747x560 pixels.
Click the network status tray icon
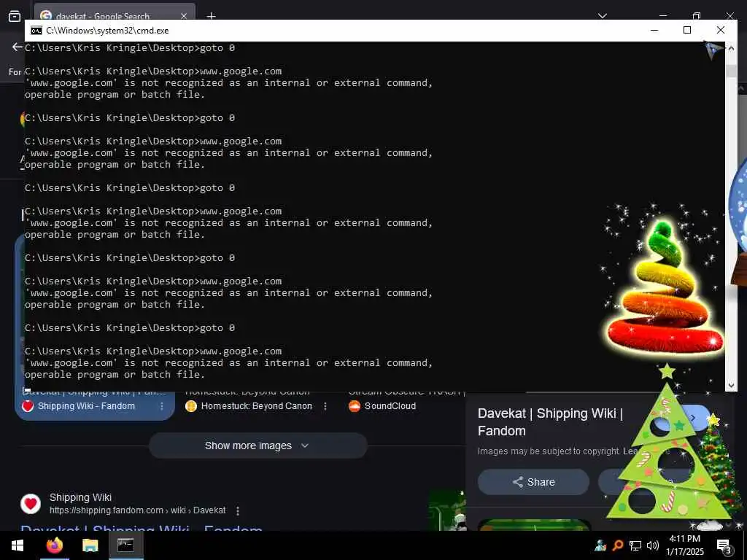click(635, 545)
